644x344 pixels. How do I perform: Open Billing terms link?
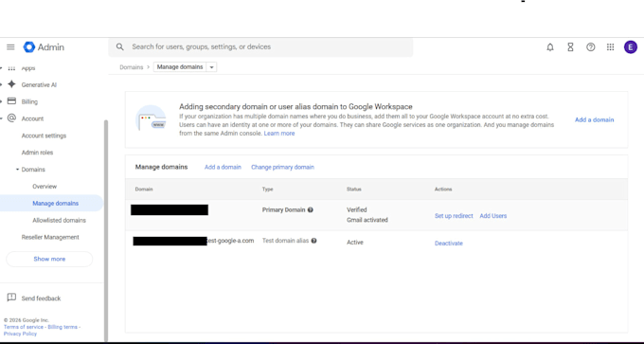[63, 327]
